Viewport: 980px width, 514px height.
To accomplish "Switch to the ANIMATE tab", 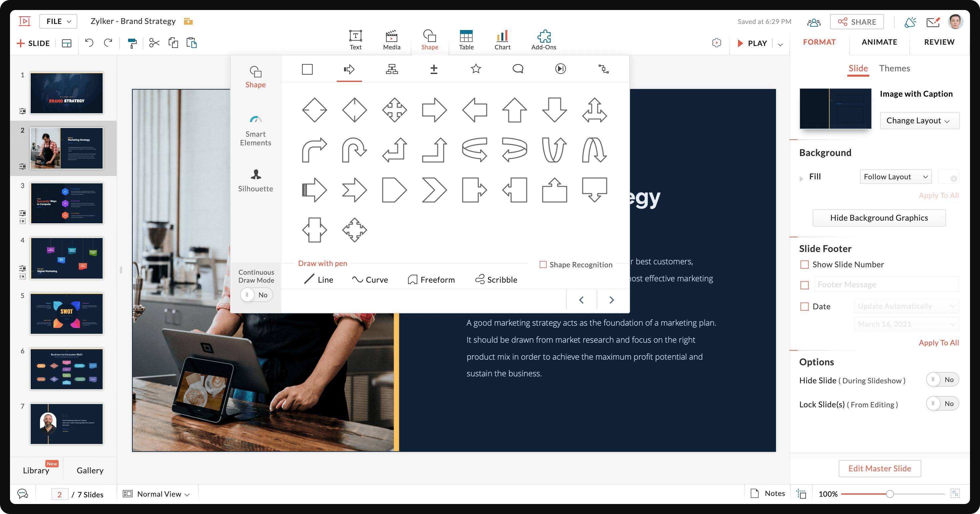I will (879, 42).
